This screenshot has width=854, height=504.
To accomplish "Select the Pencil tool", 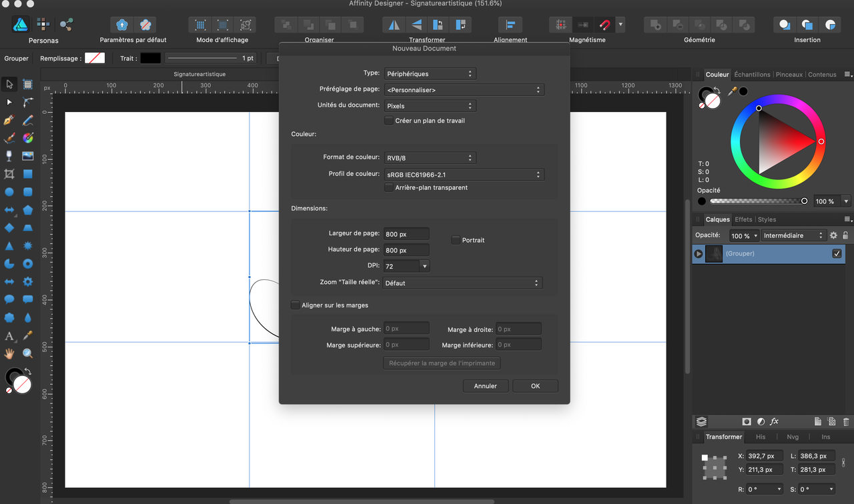I will pos(28,120).
